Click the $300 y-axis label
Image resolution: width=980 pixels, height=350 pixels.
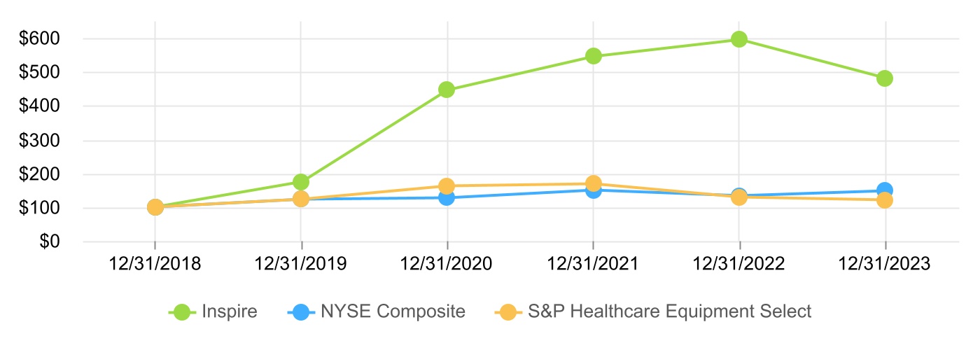[39, 141]
